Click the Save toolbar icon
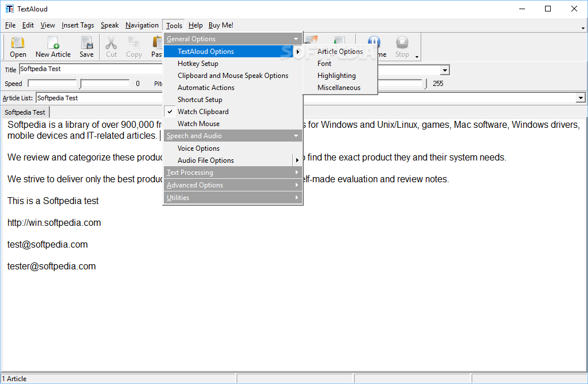Viewport: 588px width, 384px height. click(x=87, y=47)
